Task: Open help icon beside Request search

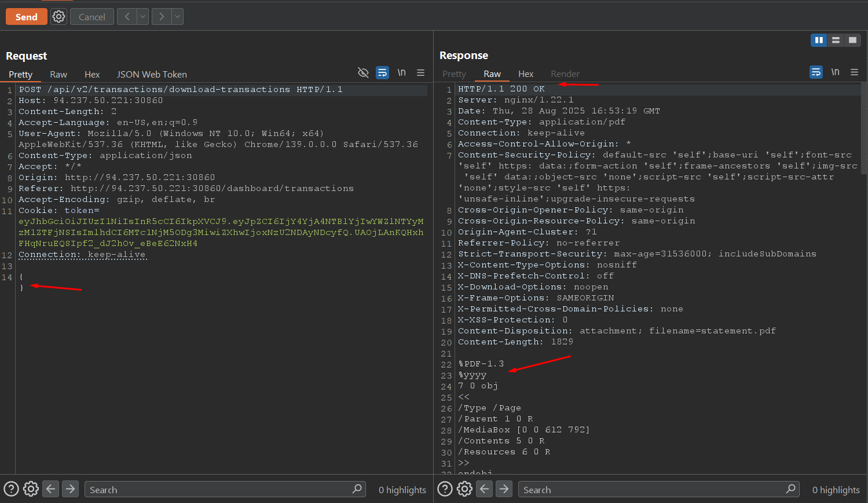Action: point(11,489)
